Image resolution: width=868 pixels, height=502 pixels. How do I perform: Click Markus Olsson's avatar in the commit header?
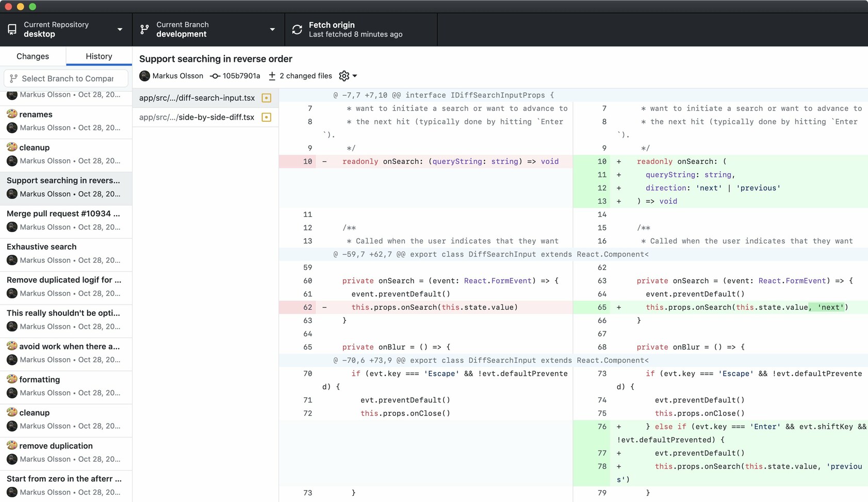[x=144, y=76]
